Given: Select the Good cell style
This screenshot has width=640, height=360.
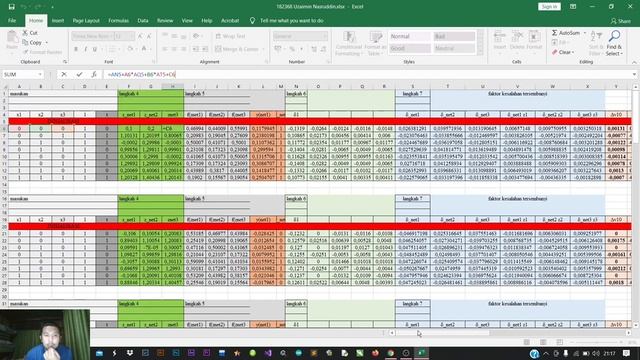Looking at the screenshot, I should coord(410,48).
